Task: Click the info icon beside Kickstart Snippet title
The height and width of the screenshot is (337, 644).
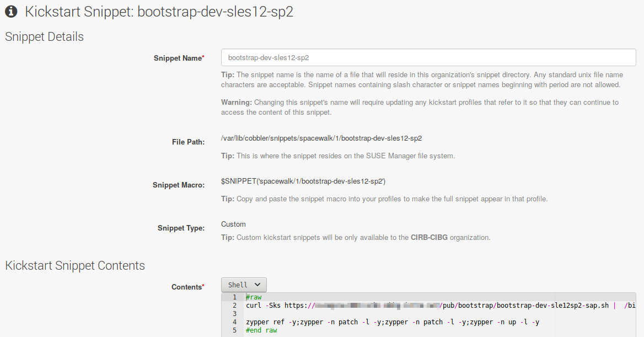Action: [x=11, y=12]
